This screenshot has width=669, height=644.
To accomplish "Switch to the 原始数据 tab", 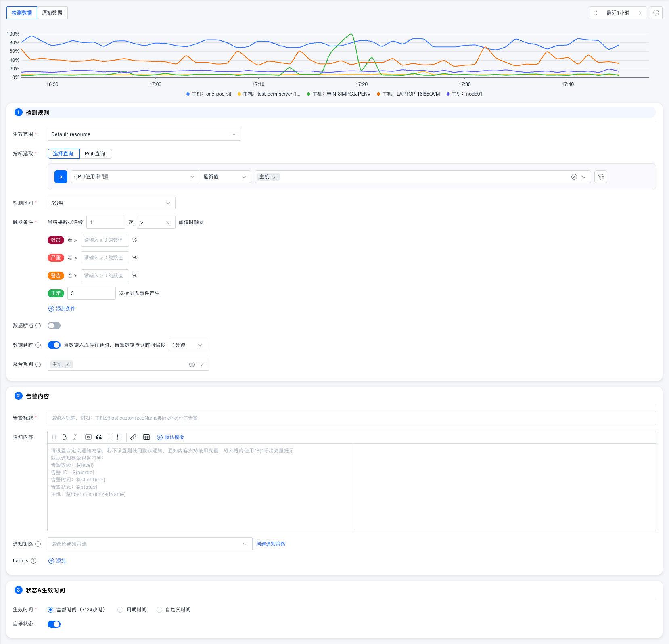I will tap(52, 13).
